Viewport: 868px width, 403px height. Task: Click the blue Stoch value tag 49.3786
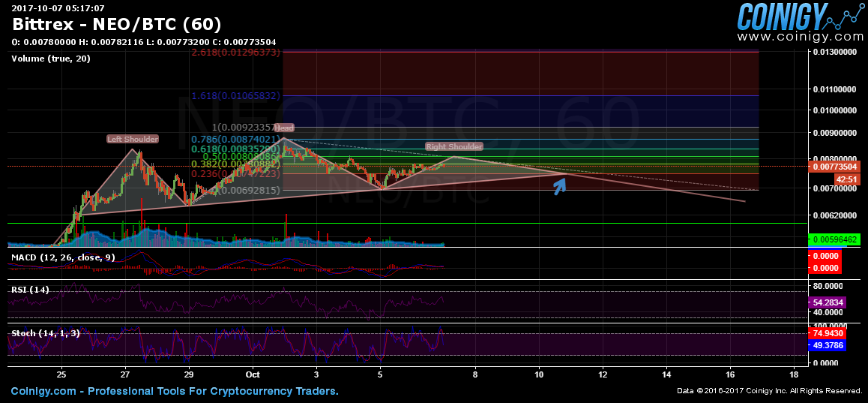click(826, 344)
